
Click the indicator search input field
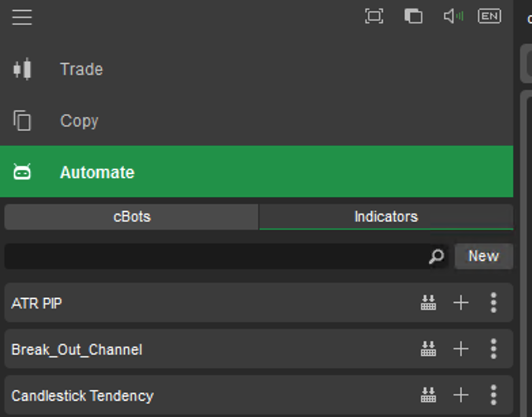point(214,256)
